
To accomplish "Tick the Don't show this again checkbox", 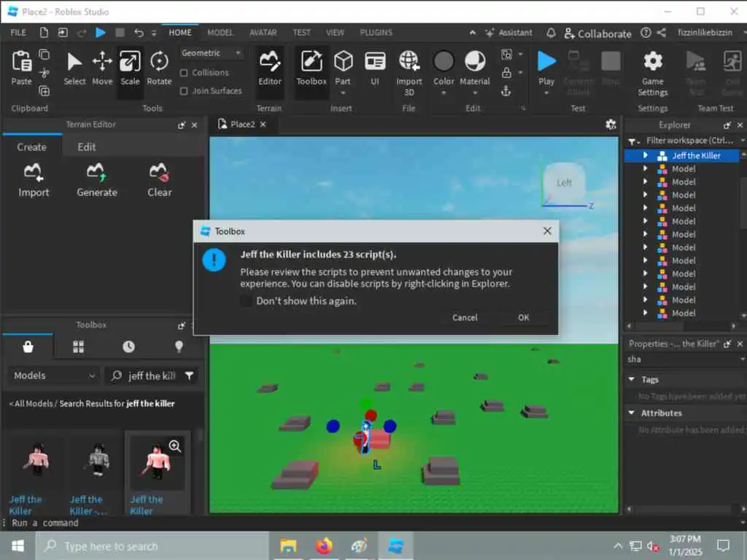I will pos(247,301).
